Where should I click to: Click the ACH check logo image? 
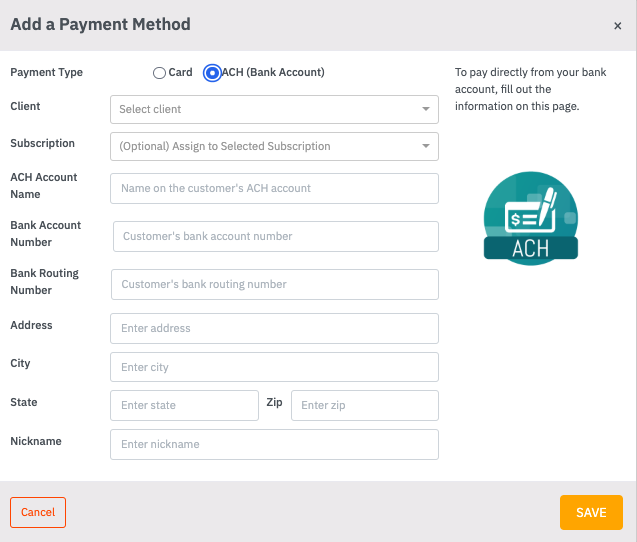click(x=531, y=219)
